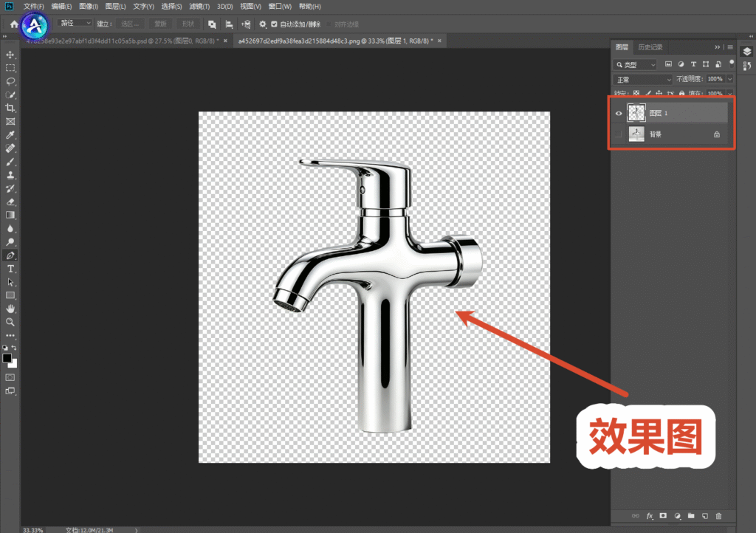The width and height of the screenshot is (756, 533).
Task: Select the Eyedropper tool
Action: point(10,135)
